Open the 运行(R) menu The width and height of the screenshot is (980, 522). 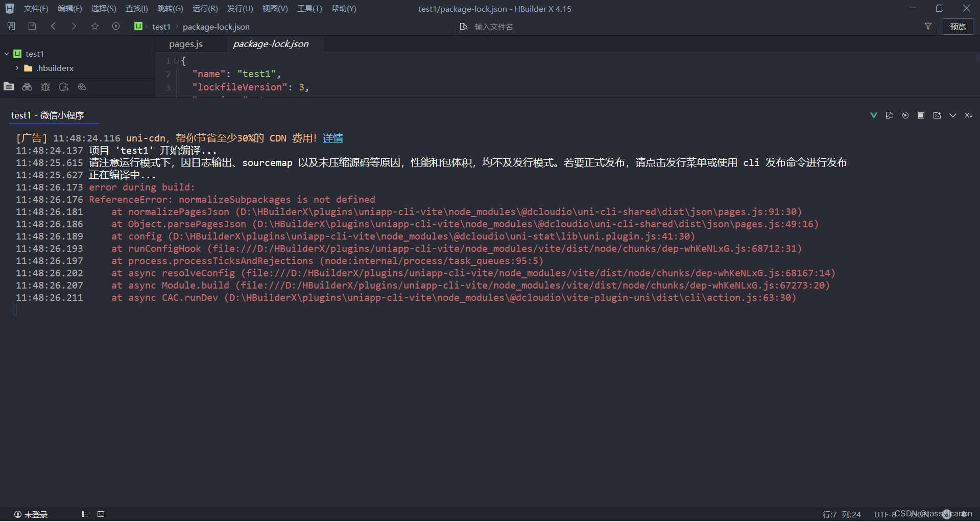205,9
